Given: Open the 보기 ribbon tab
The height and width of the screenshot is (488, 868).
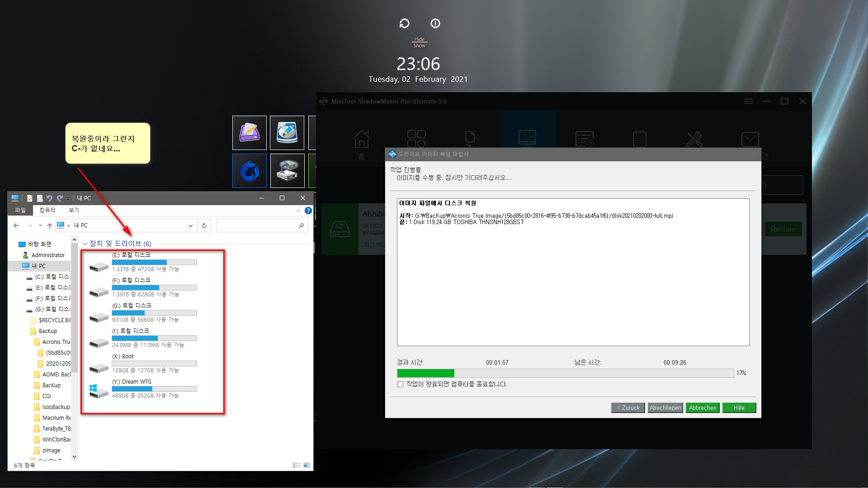Looking at the screenshot, I should [74, 210].
